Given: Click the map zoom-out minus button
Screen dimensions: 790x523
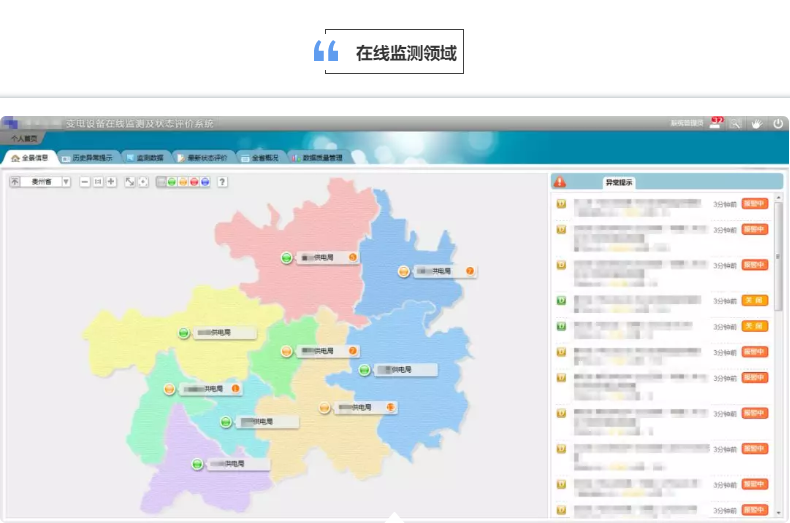Looking at the screenshot, I should pos(85,181).
